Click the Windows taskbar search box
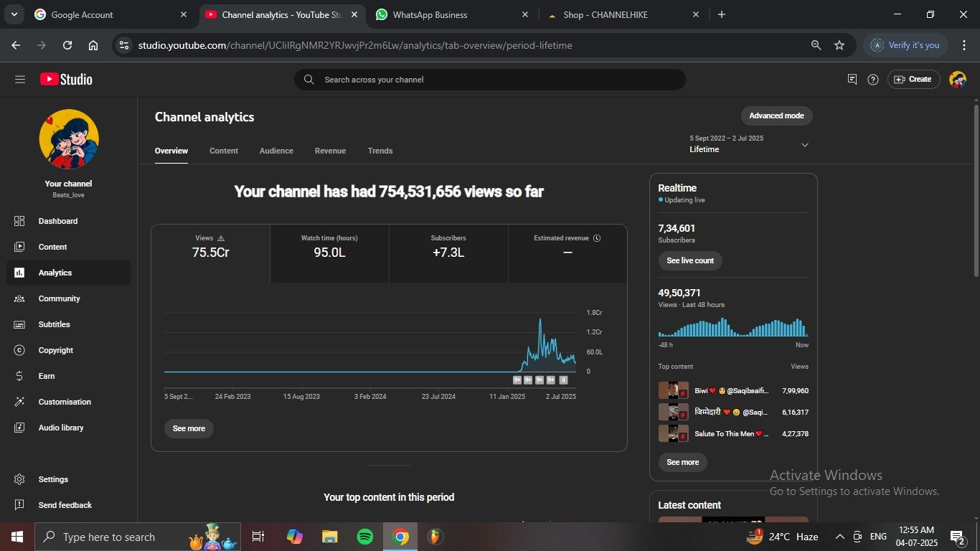Screen dimensions: 980x551 coord(138,537)
